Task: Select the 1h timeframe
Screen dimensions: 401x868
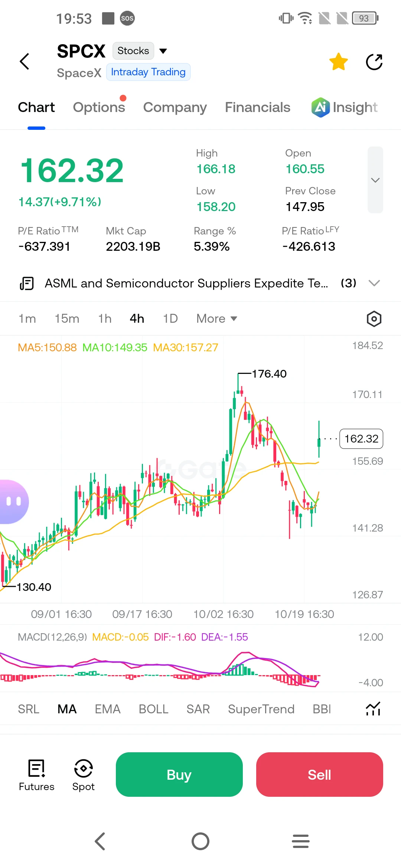Action: point(105,319)
